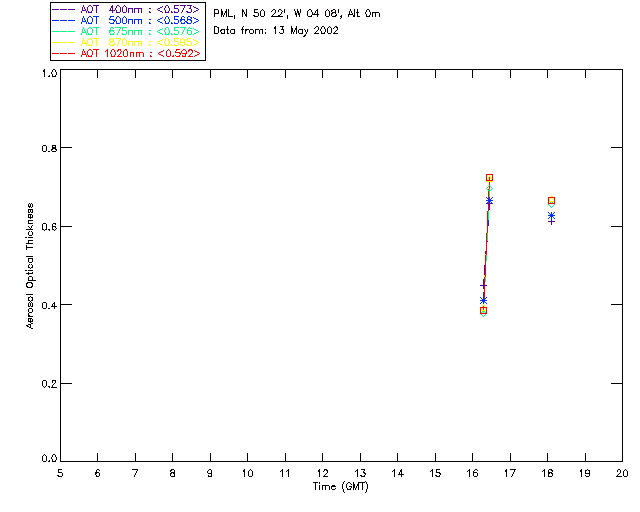This screenshot has height=512, width=640.
Task: Click the 'AOT 500nm : <0.568>' legend entry
Action: point(126,20)
